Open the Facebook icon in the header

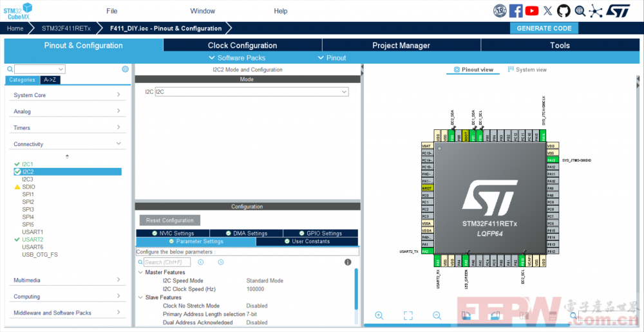click(515, 11)
